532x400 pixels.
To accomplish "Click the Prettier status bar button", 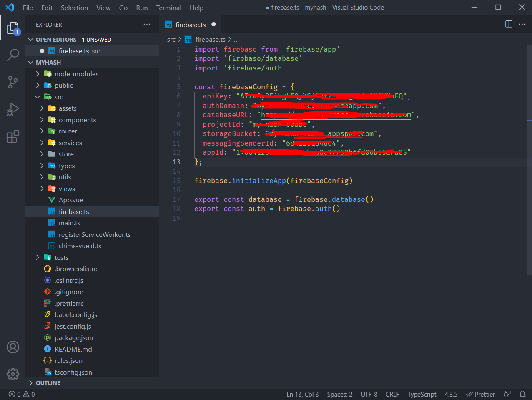I will (x=480, y=394).
